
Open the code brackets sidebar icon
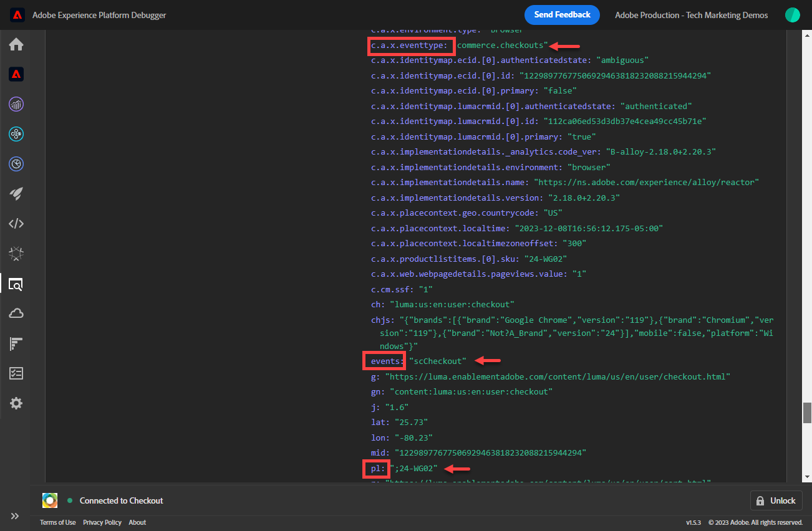coord(16,224)
